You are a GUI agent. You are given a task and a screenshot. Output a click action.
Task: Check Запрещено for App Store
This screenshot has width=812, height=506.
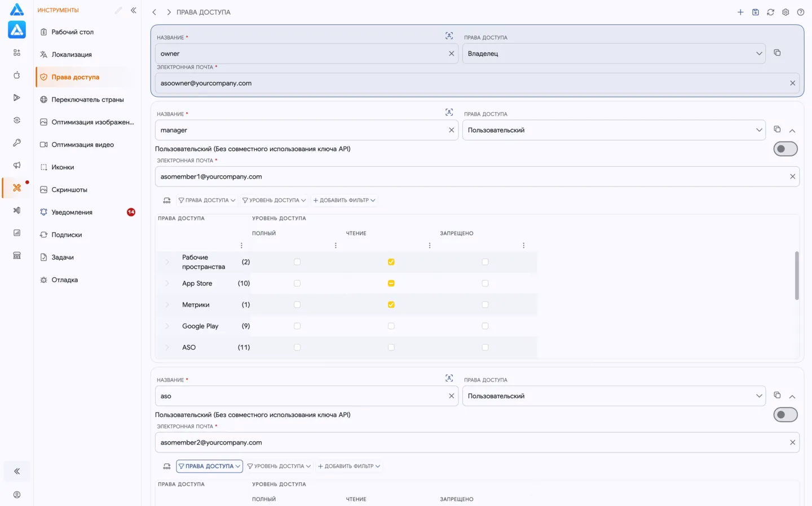pos(485,283)
